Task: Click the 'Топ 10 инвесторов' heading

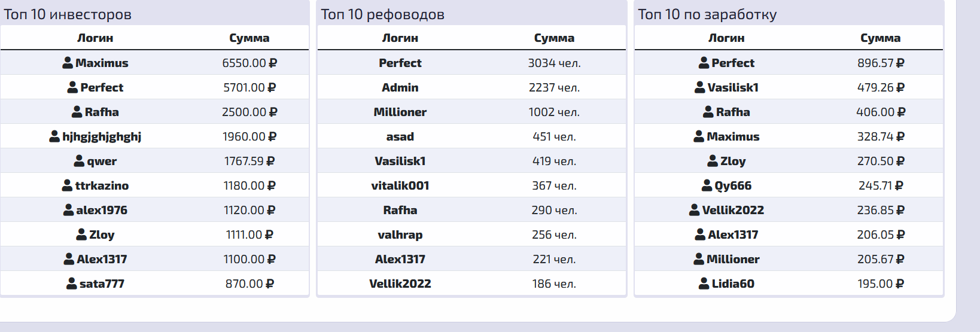Action: click(x=68, y=14)
